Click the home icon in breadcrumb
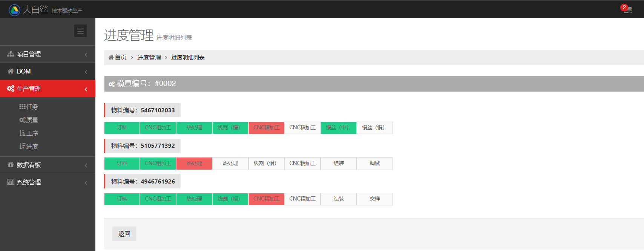 click(x=111, y=57)
